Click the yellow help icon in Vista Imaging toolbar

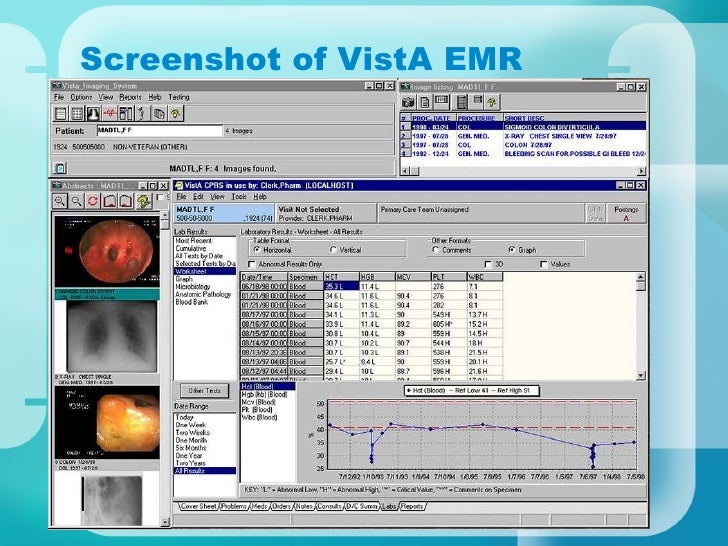pyautogui.click(x=176, y=113)
